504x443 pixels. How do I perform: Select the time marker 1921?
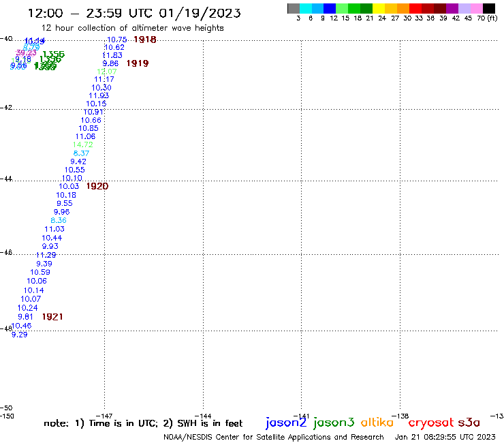click(x=52, y=317)
